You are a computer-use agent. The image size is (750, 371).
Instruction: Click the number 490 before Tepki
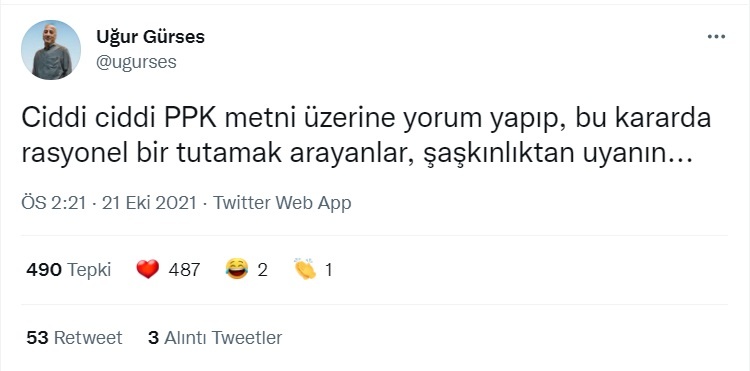click(x=44, y=270)
